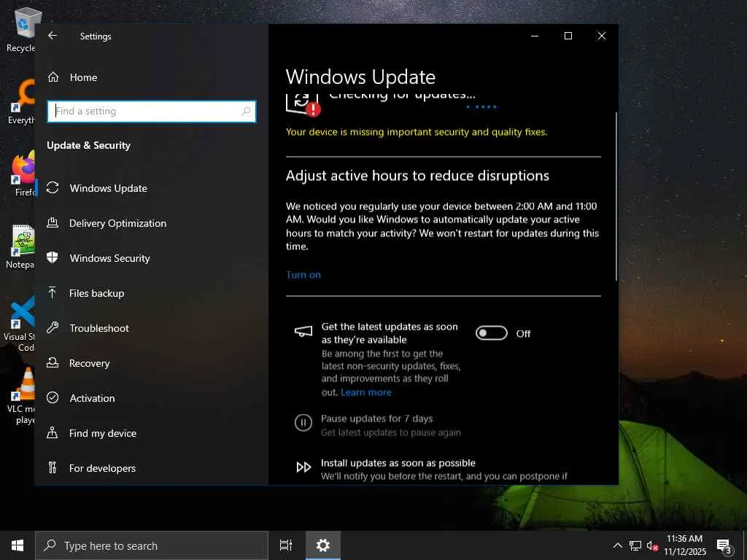This screenshot has height=560, width=747.
Task: Open Find my device page
Action: pos(103,433)
